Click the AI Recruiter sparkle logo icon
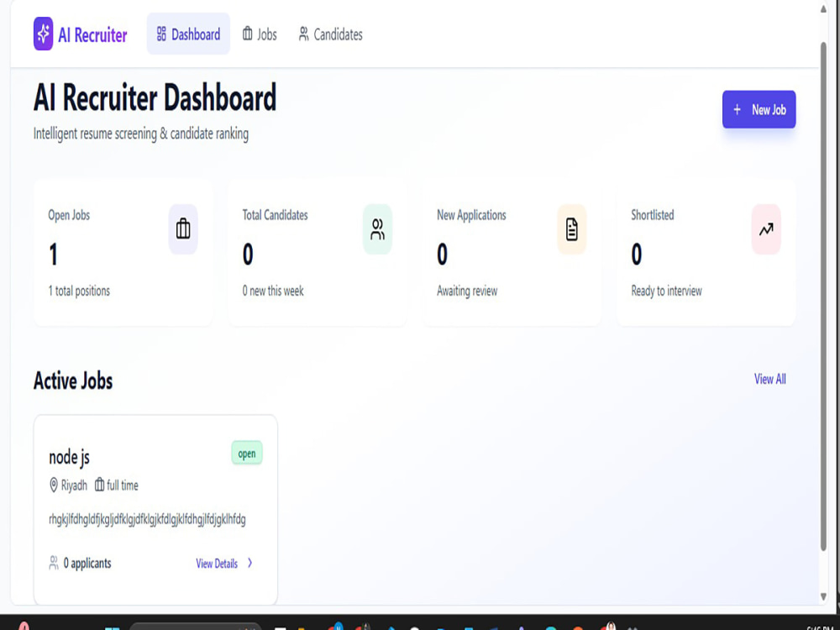Screen dimensions: 840x630 pos(44,34)
